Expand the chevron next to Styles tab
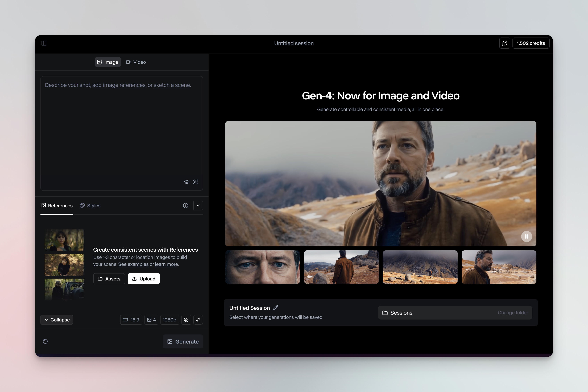This screenshot has height=392, width=588. point(198,206)
